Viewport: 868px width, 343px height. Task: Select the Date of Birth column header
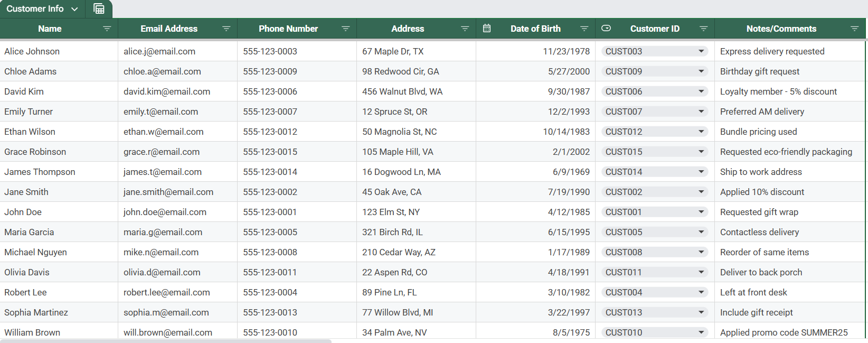[x=535, y=29]
